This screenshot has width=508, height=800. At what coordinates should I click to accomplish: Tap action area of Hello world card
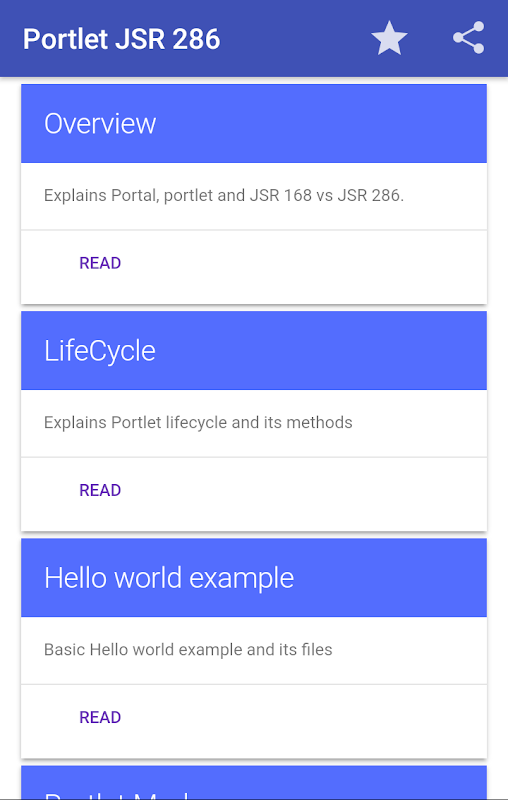point(254,721)
